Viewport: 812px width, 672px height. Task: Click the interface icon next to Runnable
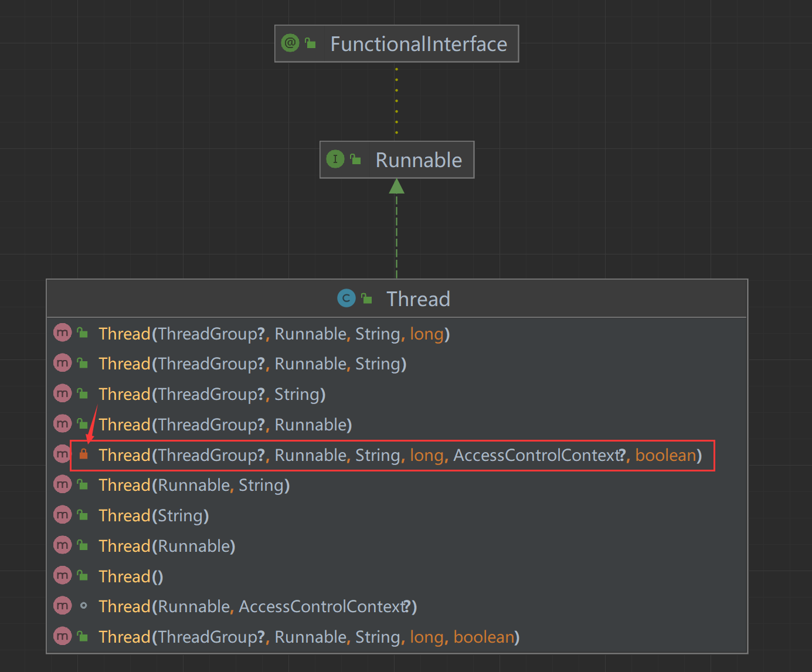pos(335,159)
